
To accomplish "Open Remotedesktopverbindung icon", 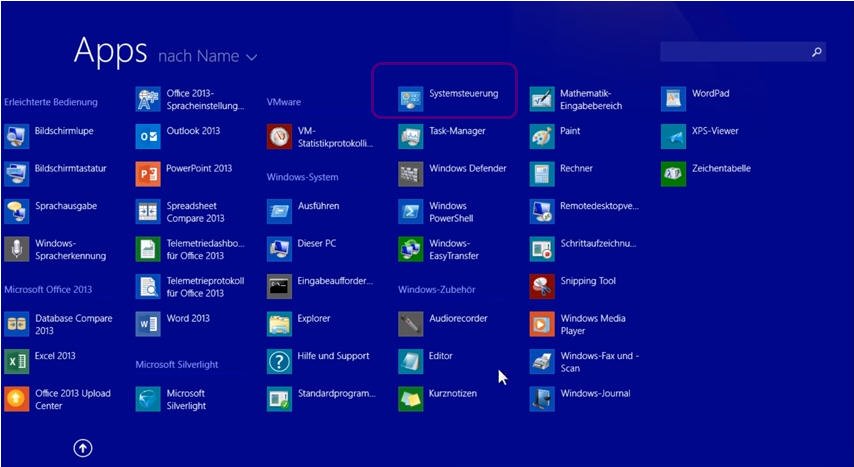I will pos(542,211).
